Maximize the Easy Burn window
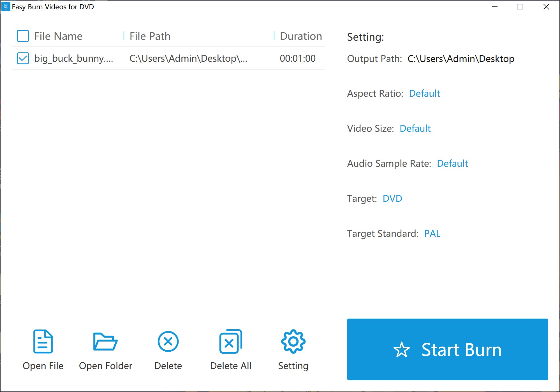The width and height of the screenshot is (560, 392). pyautogui.click(x=520, y=7)
